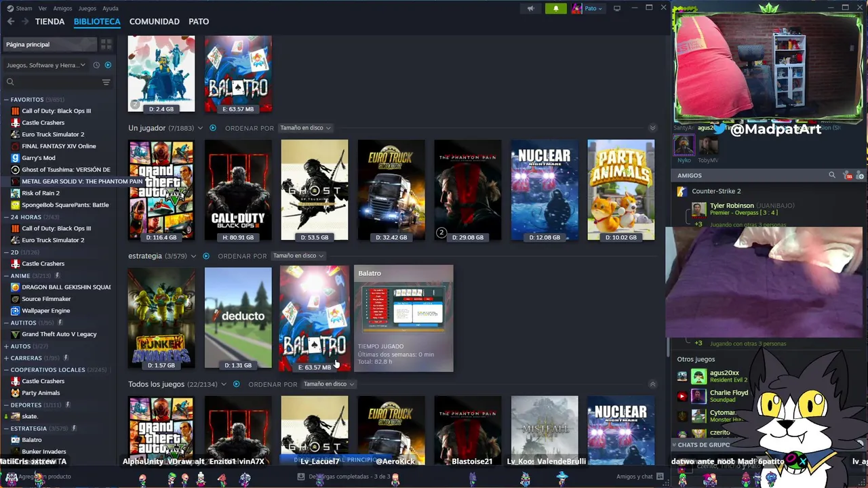Collapse the 24 HORAS category

(x=6, y=217)
